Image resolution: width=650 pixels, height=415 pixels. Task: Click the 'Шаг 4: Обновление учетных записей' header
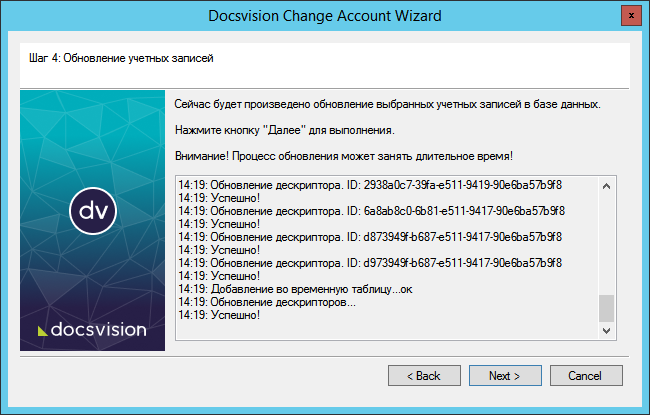[117, 58]
